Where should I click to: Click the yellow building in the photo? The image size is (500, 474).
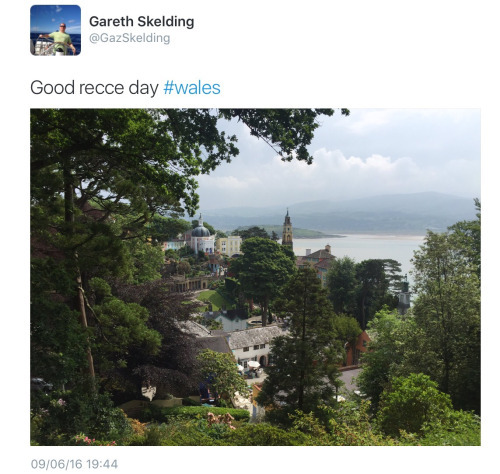(229, 246)
